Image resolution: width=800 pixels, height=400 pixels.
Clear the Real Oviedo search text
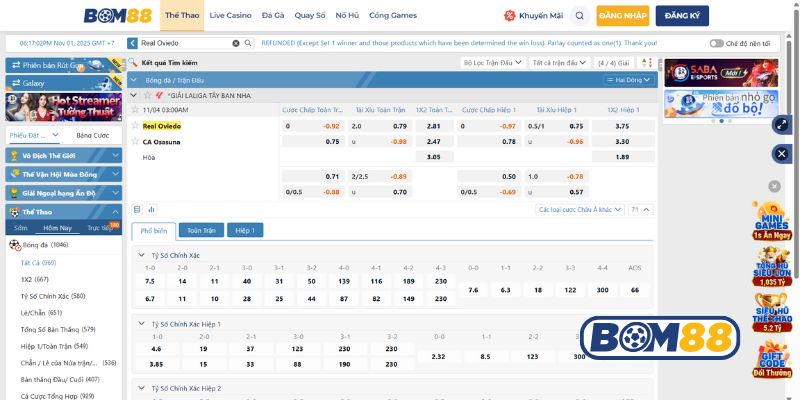tap(236, 44)
